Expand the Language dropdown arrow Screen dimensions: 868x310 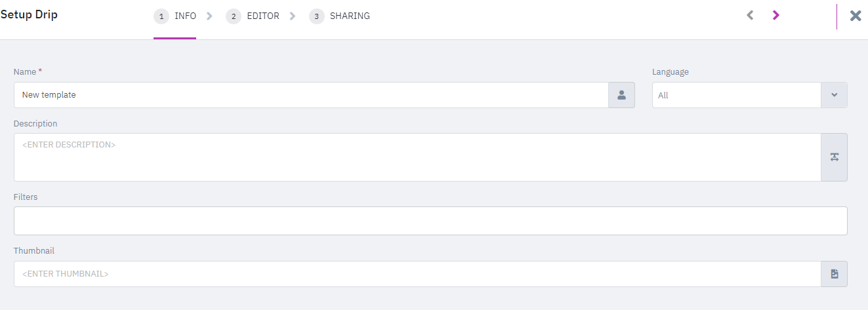[x=834, y=95]
